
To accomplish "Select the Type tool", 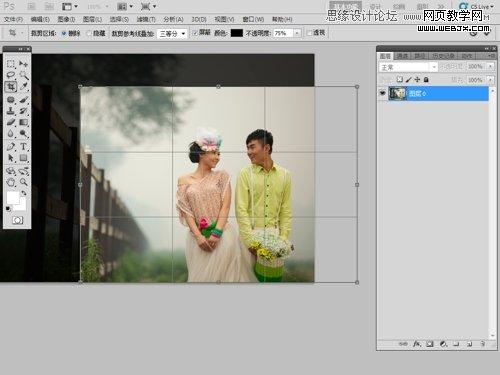I will click(23, 146).
